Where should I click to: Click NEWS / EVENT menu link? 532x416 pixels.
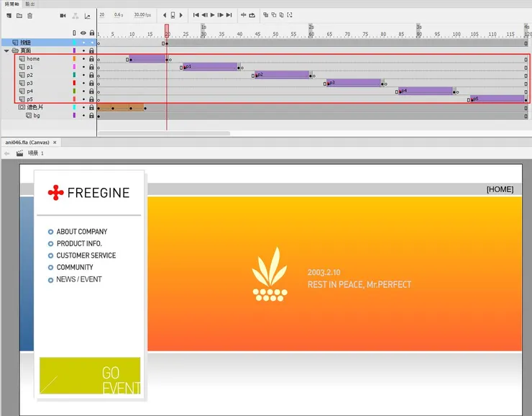click(x=79, y=279)
